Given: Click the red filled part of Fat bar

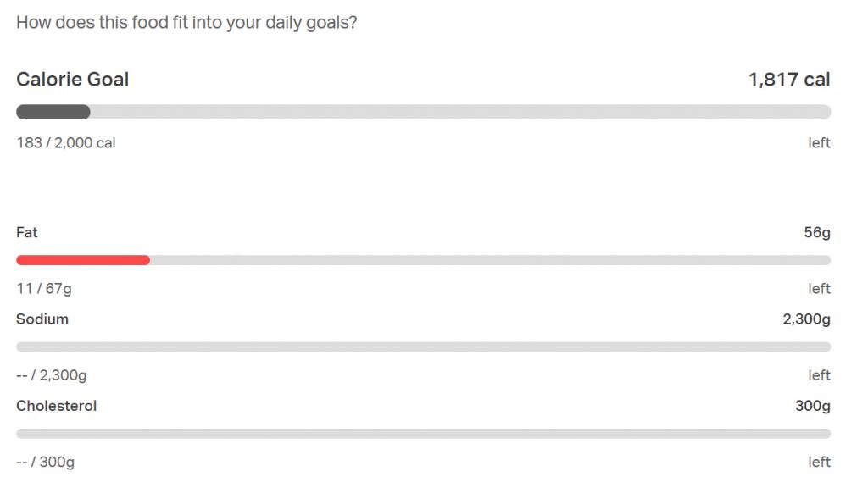Looking at the screenshot, I should pyautogui.click(x=83, y=260).
